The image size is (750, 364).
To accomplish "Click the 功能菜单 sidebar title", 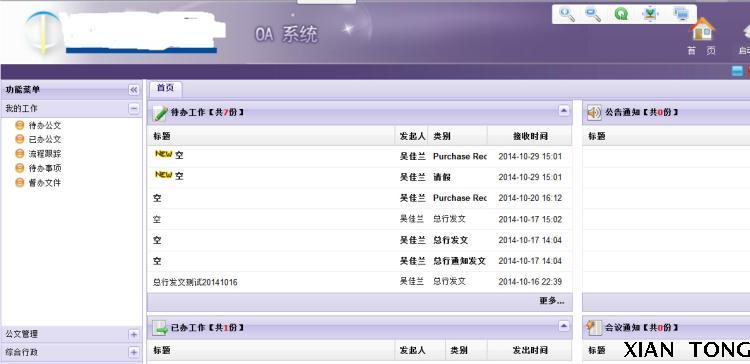I will point(23,89).
